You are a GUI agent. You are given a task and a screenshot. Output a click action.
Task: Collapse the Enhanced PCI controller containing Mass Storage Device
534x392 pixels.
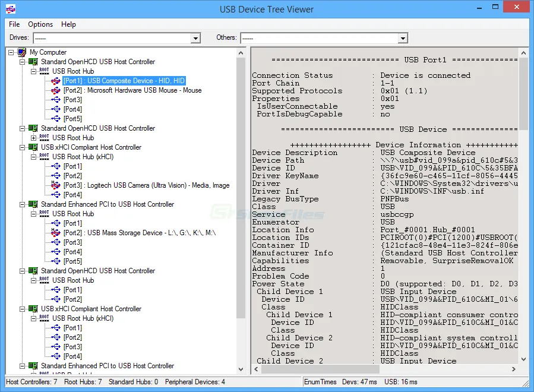(23, 204)
